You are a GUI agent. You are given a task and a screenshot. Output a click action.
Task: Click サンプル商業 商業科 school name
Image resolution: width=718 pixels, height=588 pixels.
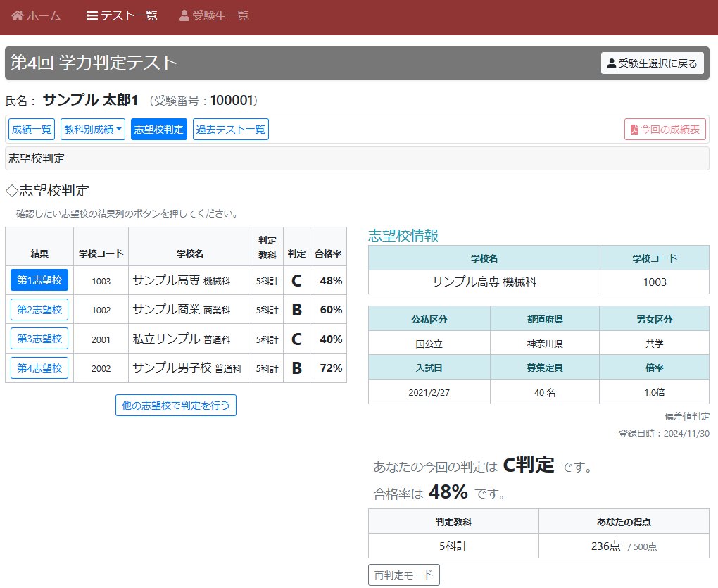(x=182, y=310)
